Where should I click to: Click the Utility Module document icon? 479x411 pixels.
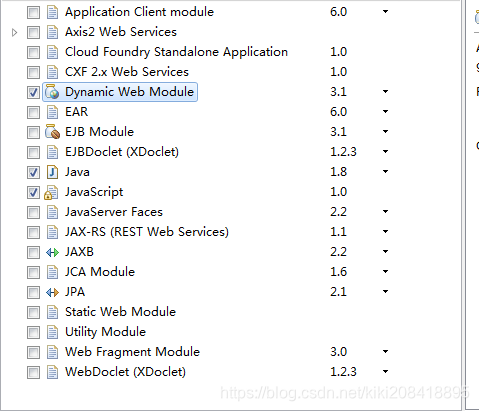[x=52, y=332]
